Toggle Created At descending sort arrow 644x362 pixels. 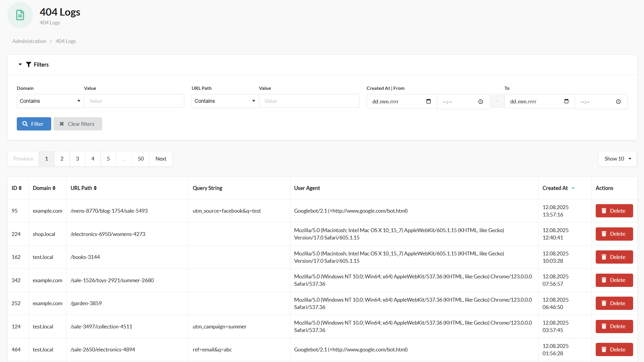click(573, 188)
